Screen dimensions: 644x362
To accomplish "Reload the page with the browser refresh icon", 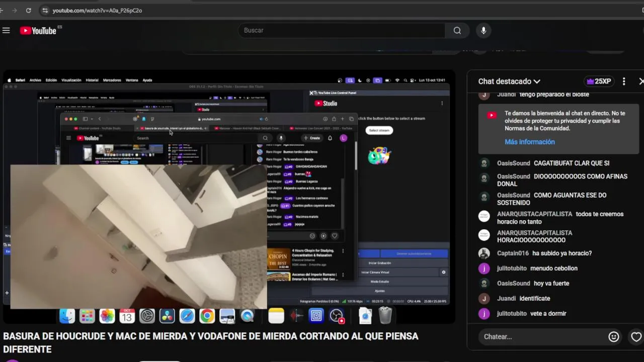I will pos(28,10).
